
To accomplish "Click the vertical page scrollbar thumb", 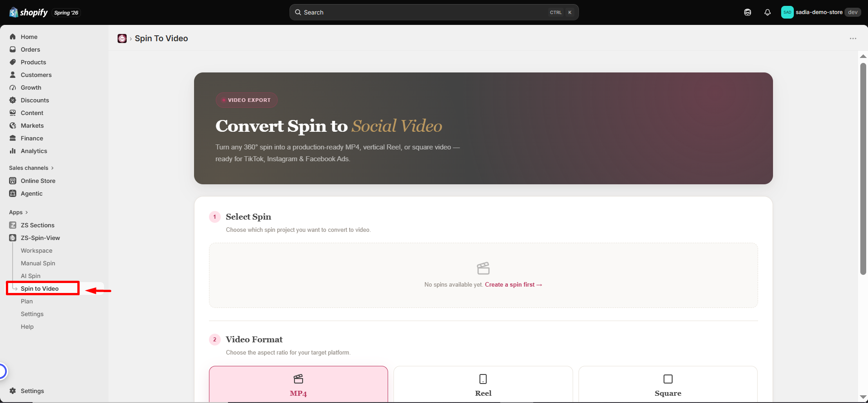I will click(863, 168).
